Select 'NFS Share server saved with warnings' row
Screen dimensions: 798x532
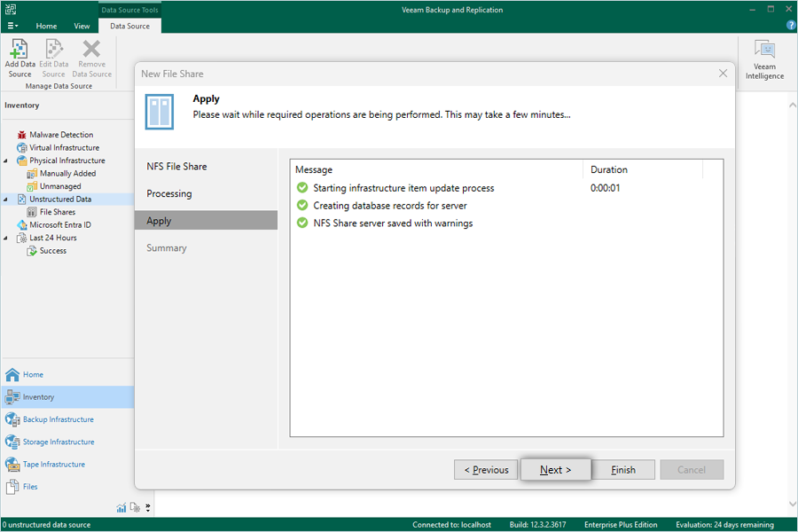506,223
